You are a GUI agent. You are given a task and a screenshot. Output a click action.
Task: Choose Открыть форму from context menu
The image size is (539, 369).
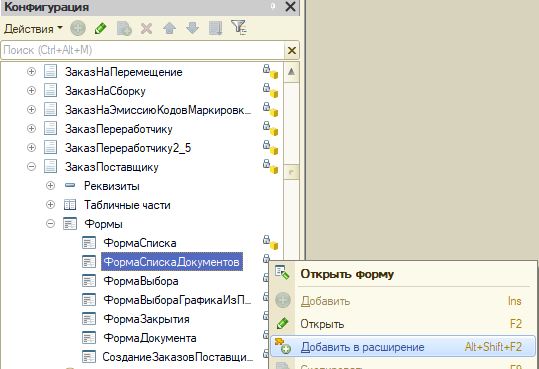coord(347,274)
